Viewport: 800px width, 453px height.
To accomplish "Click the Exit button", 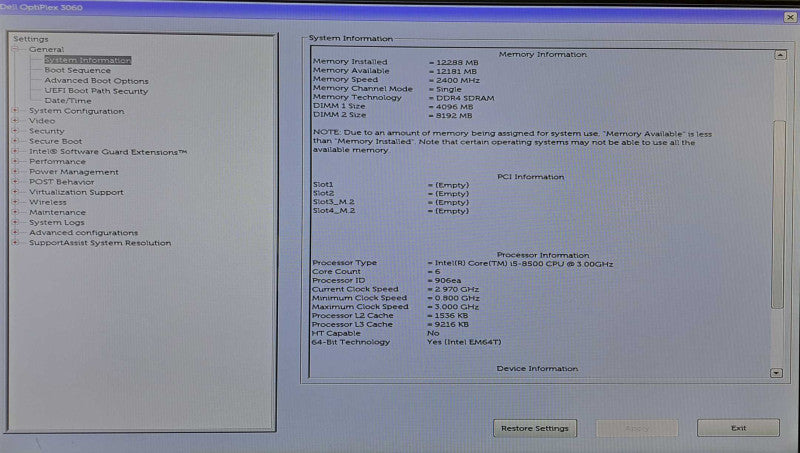I will [738, 428].
